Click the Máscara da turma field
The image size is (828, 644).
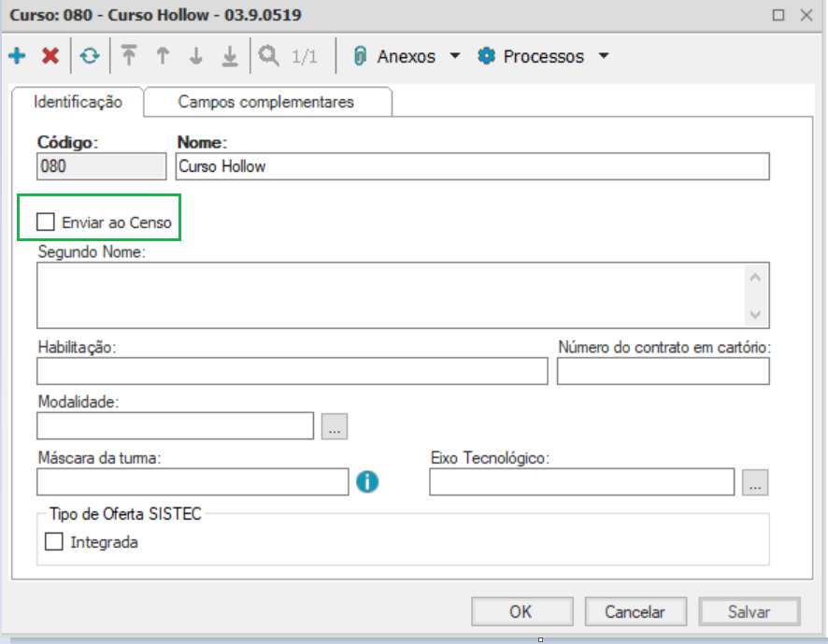pos(193,481)
